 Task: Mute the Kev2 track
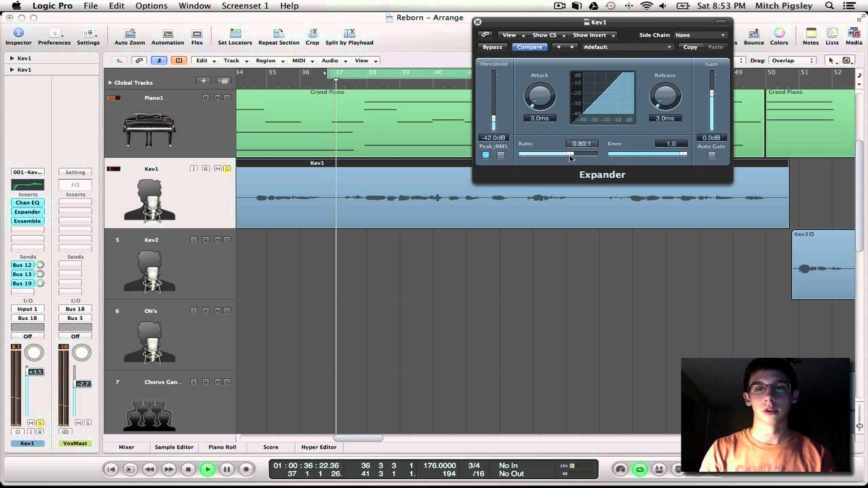(x=218, y=240)
